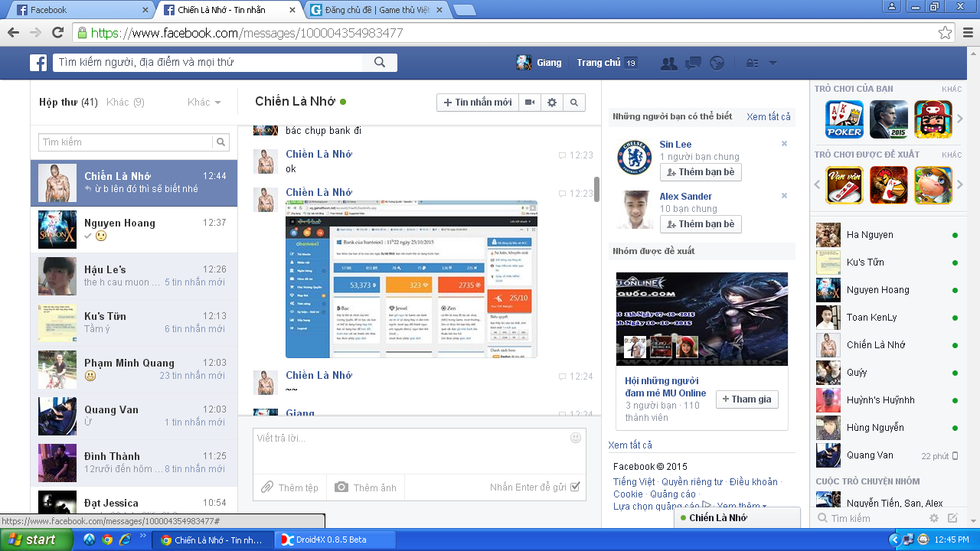Dismiss the Alex Sander friend suggestion
The height and width of the screenshot is (551, 980).
point(784,196)
